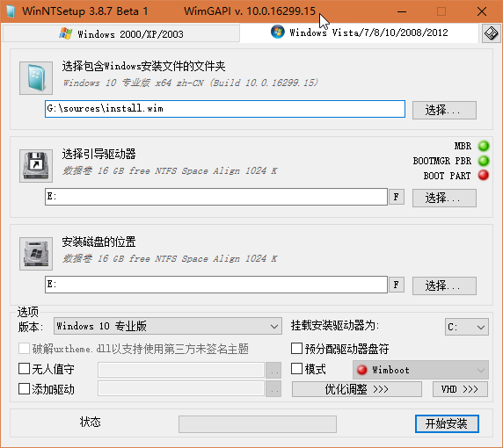Click the disabled 破解uxtheme.dll checkbox
Viewport: 503px width, 448px height.
pos(25,349)
